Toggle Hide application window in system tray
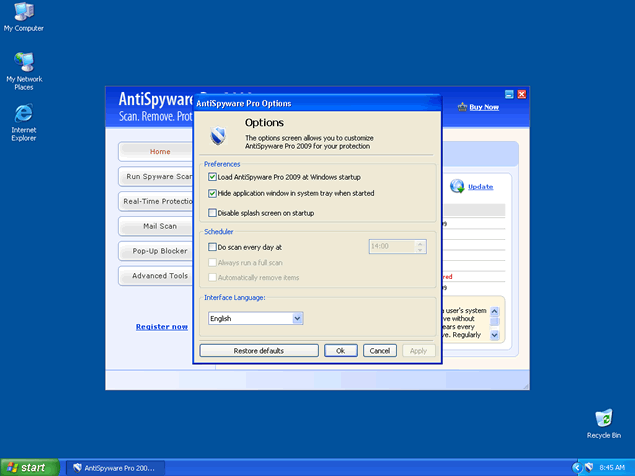Screen dimensions: 635x476 click(x=212, y=193)
